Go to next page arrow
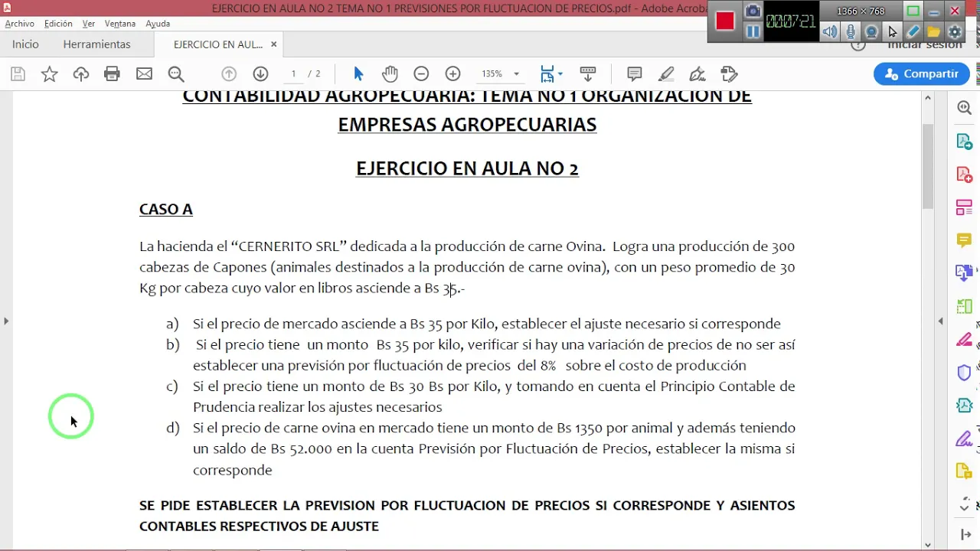The image size is (980, 551). (x=260, y=74)
